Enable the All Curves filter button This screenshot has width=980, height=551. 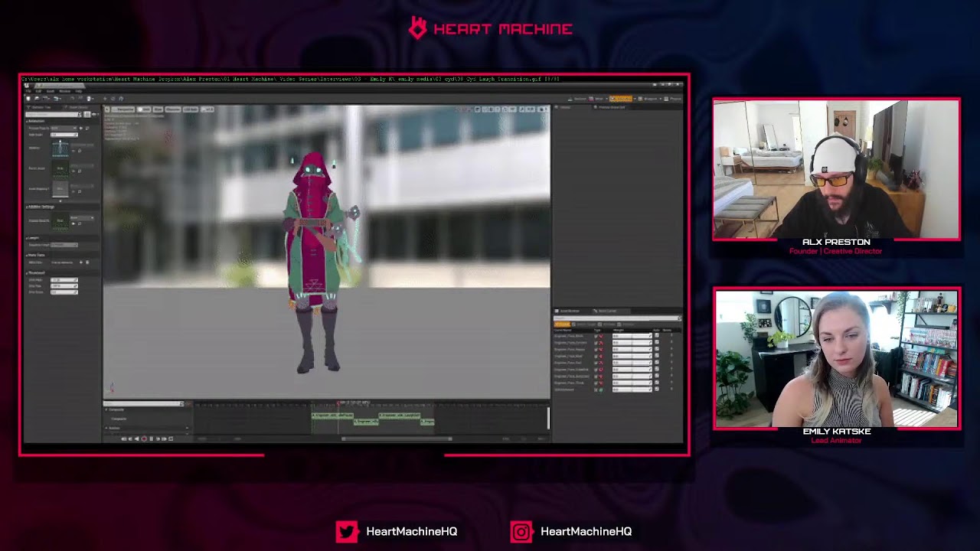(x=562, y=324)
